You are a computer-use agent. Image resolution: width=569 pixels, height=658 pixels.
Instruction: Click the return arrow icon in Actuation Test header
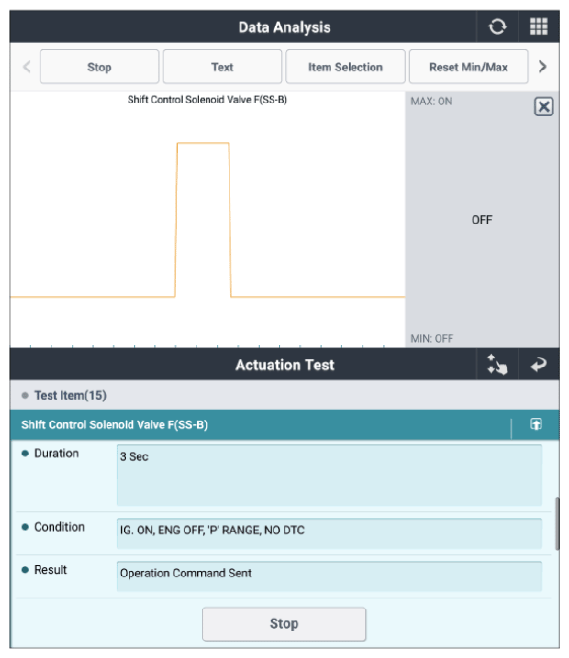coord(538,364)
